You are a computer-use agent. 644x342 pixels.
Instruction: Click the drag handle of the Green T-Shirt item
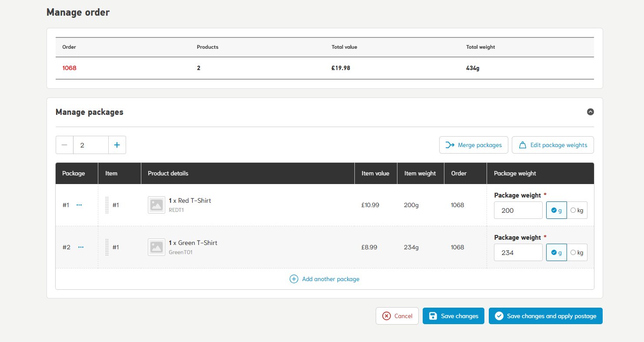pos(107,247)
